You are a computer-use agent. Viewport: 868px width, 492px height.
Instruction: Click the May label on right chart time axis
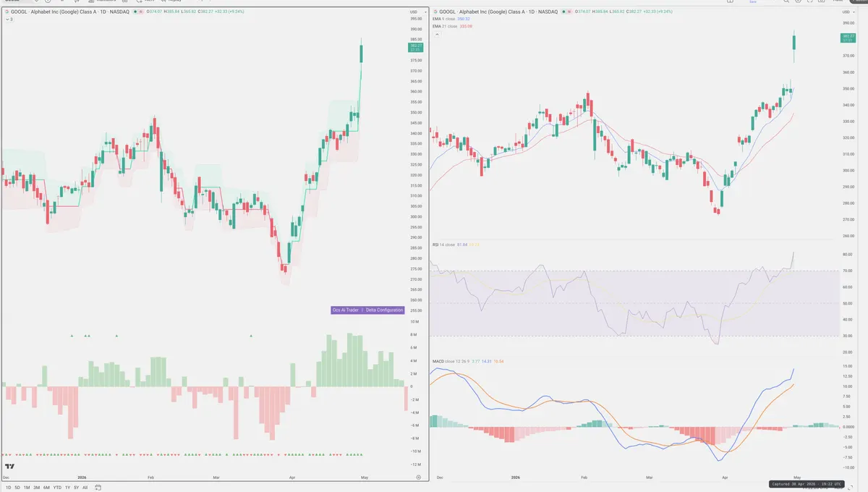[x=796, y=478]
